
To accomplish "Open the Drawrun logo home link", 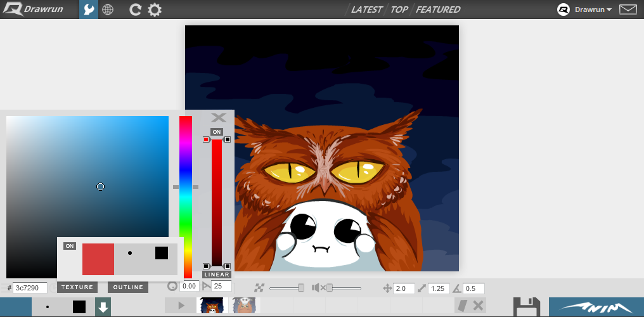I will [x=33, y=9].
